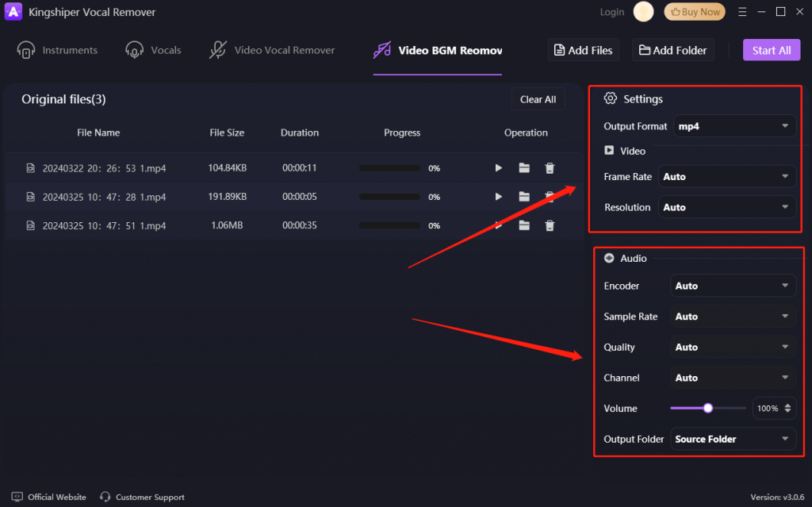Delete the first file 104.84KB entry

point(550,168)
